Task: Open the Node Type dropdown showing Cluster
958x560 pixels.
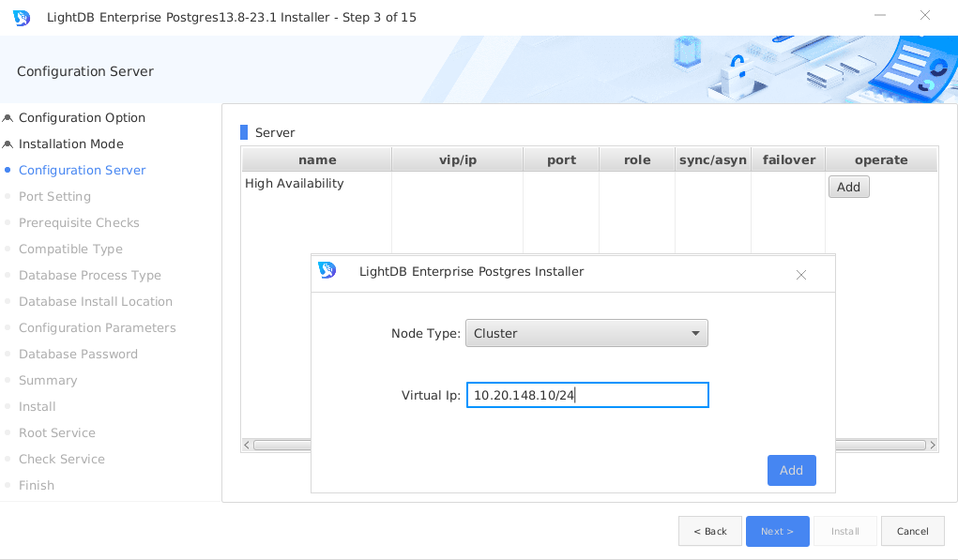Action: click(x=586, y=333)
